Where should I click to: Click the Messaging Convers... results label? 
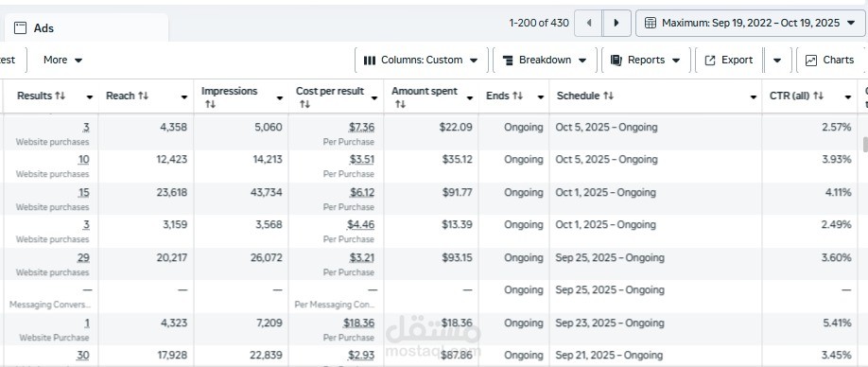click(50, 305)
